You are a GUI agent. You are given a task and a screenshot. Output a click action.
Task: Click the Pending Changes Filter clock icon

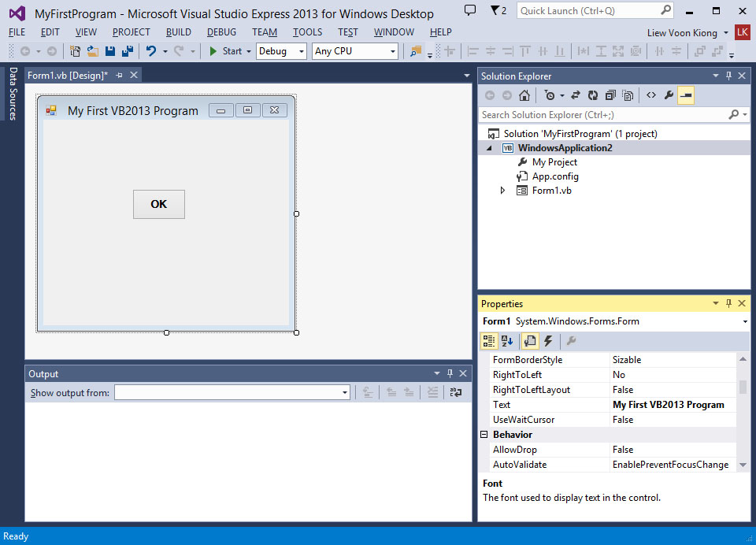pos(549,95)
